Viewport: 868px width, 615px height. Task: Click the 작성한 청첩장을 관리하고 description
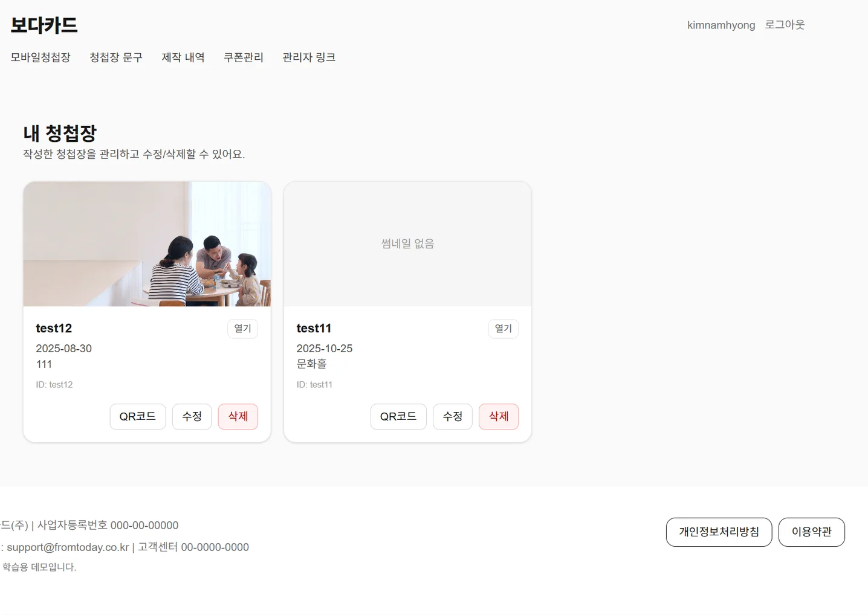click(x=134, y=154)
